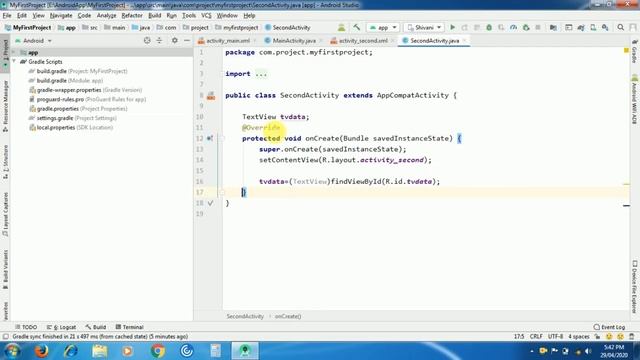Open the Logcat tool window

tap(62, 327)
